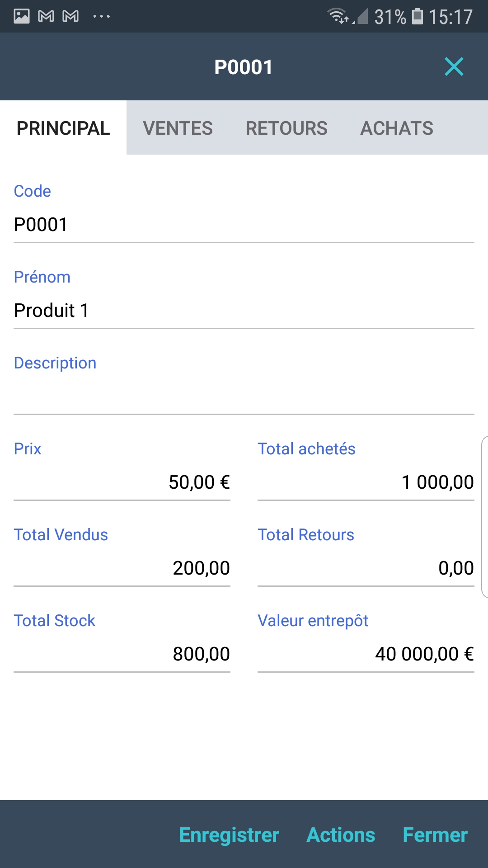The image size is (488, 868).
Task: Go to the PRINCIPAL tab
Action: 63,128
